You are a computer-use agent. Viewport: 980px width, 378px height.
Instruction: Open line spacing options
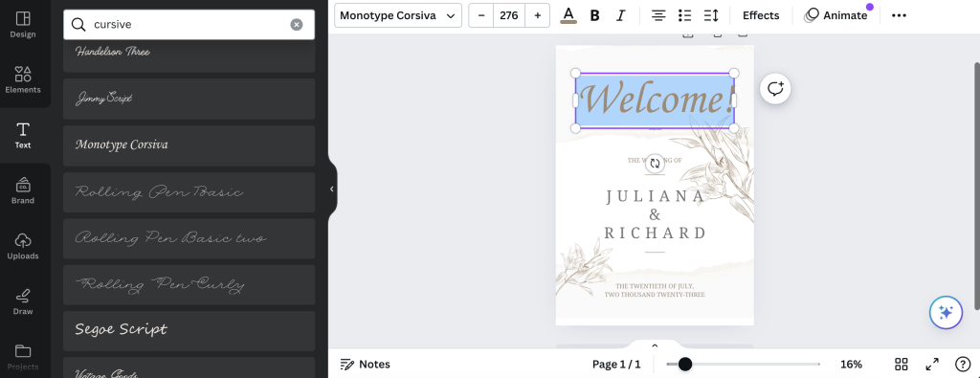pyautogui.click(x=711, y=15)
